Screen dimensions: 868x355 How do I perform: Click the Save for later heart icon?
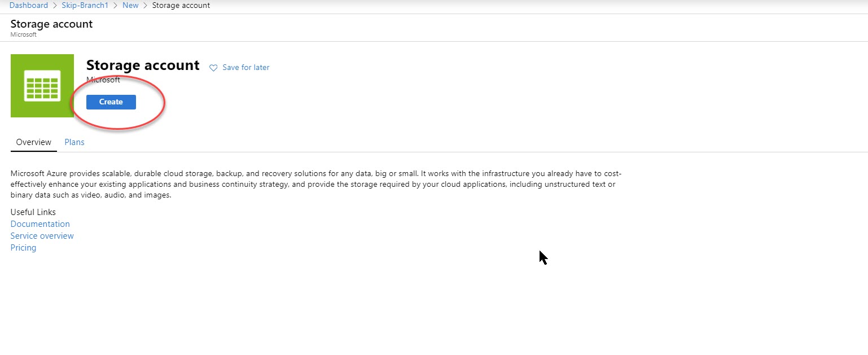coord(213,68)
